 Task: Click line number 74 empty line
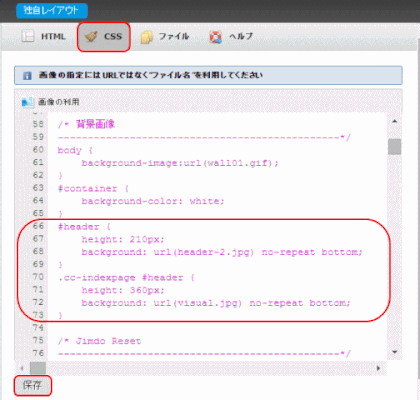pyautogui.click(x=38, y=328)
